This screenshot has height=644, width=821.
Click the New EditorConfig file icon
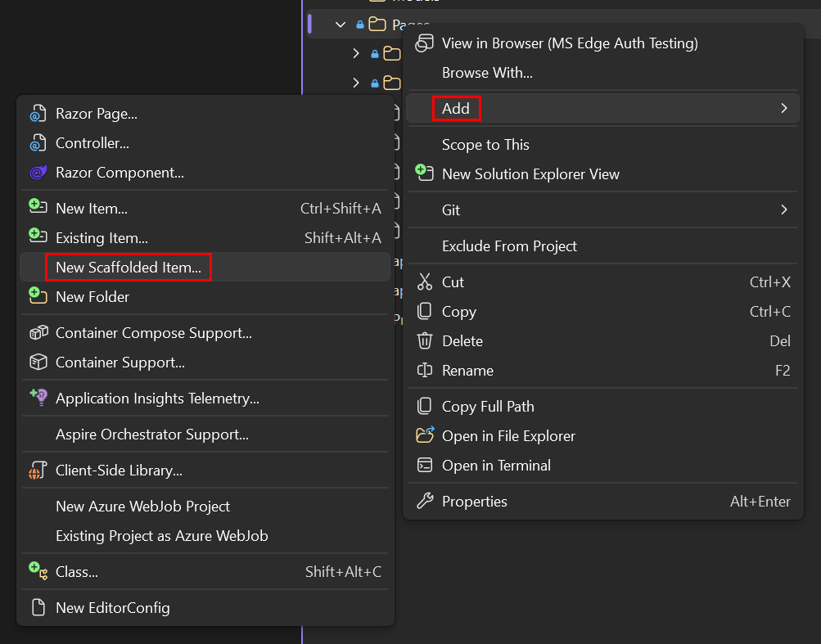click(38, 608)
